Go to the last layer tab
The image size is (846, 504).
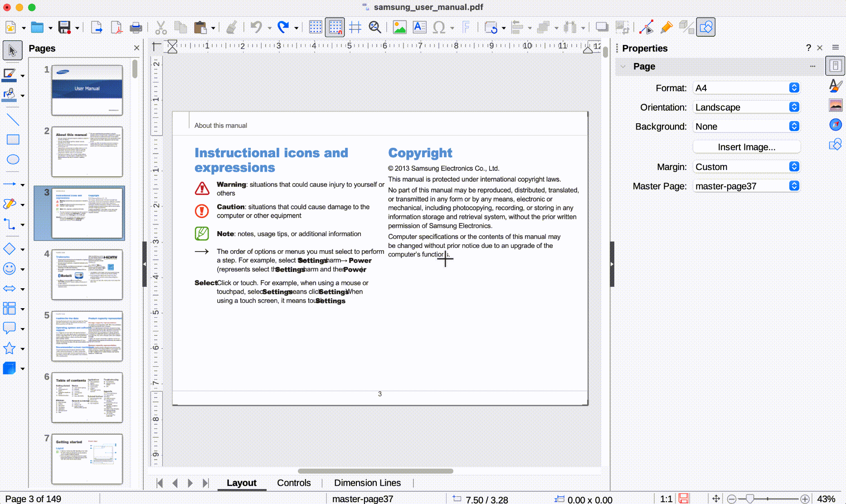pos(205,483)
